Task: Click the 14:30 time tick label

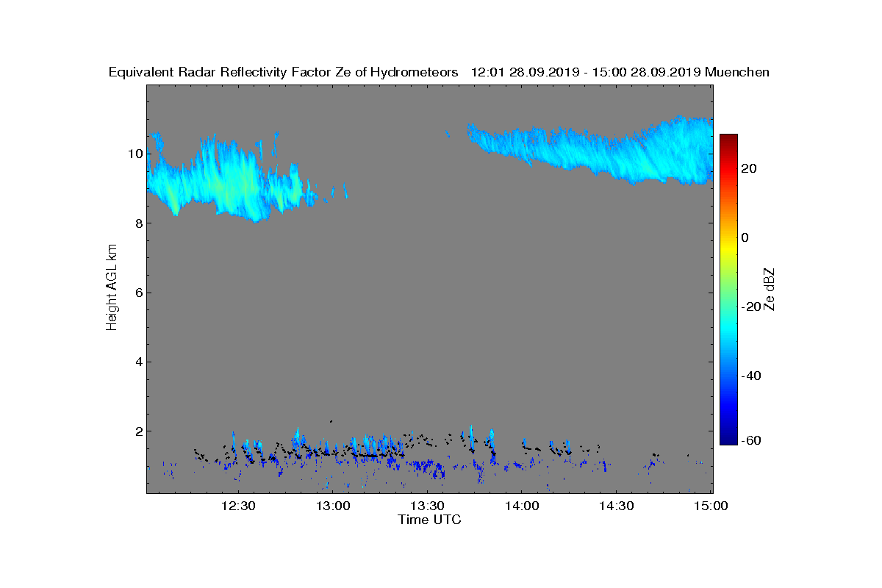Action: pos(617,506)
